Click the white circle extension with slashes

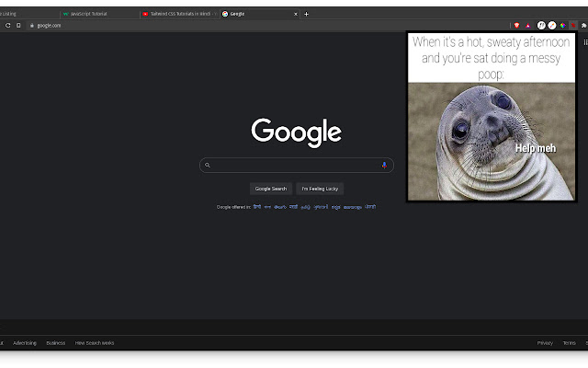[541, 26]
